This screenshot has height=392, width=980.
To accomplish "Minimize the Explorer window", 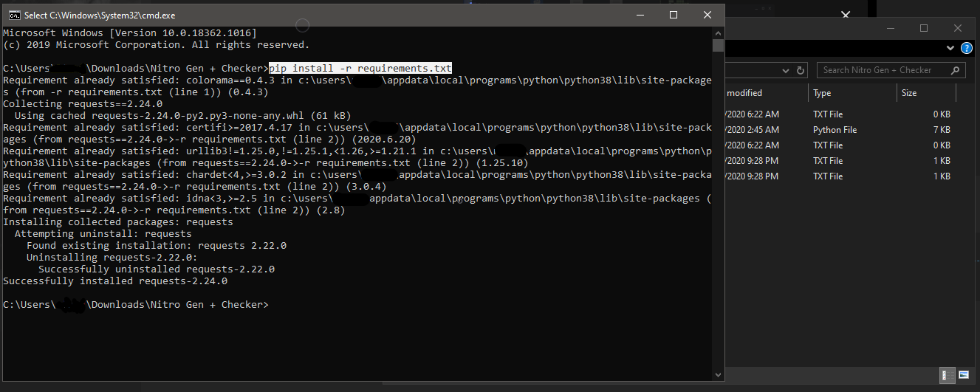I will pos(889,29).
